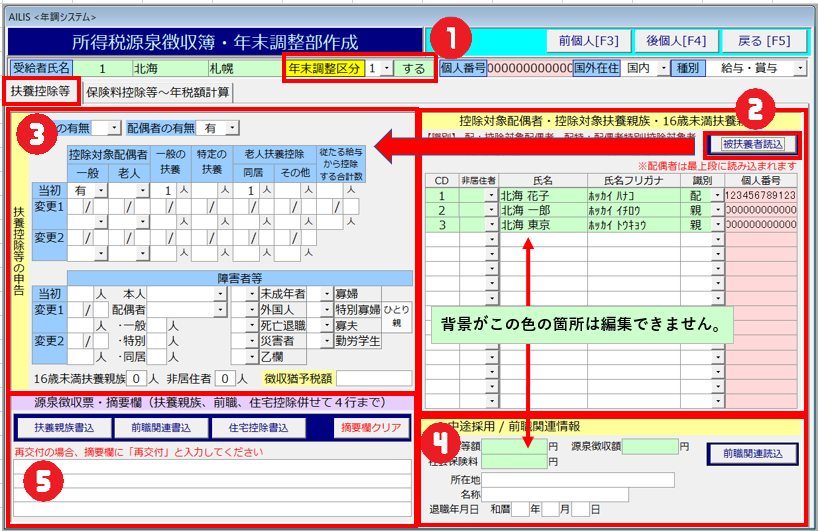
Task: Expand the 国外在住 dropdown showing 国内
Action: tap(661, 69)
